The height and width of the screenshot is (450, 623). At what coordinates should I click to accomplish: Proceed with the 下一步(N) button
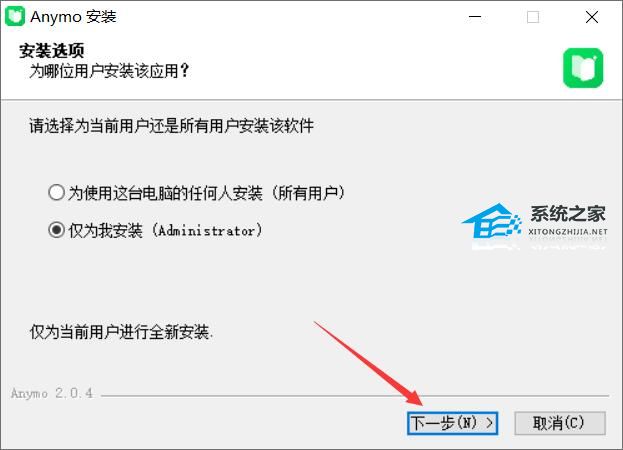click(x=452, y=423)
